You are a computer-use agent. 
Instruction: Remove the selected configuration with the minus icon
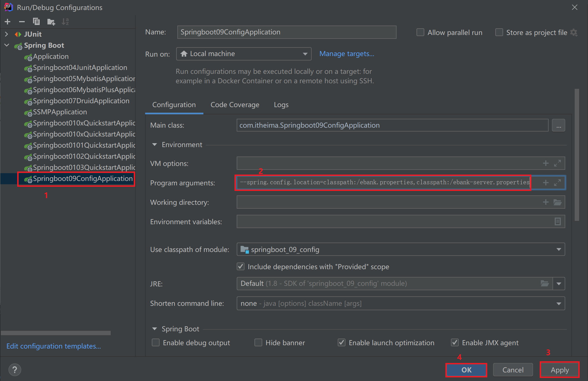[x=22, y=22]
